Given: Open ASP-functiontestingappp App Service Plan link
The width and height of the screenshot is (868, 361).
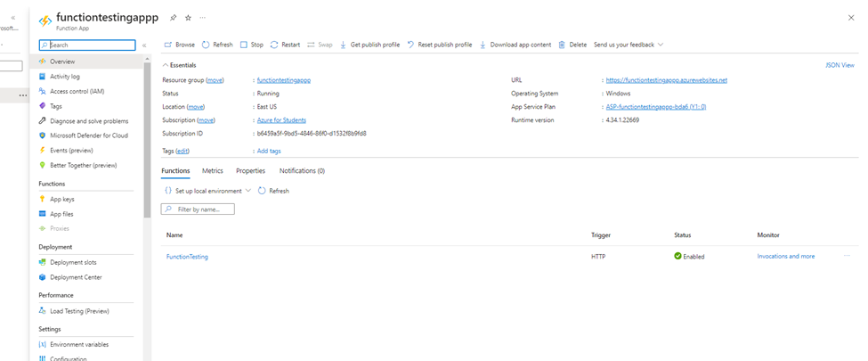Looking at the screenshot, I should 656,107.
